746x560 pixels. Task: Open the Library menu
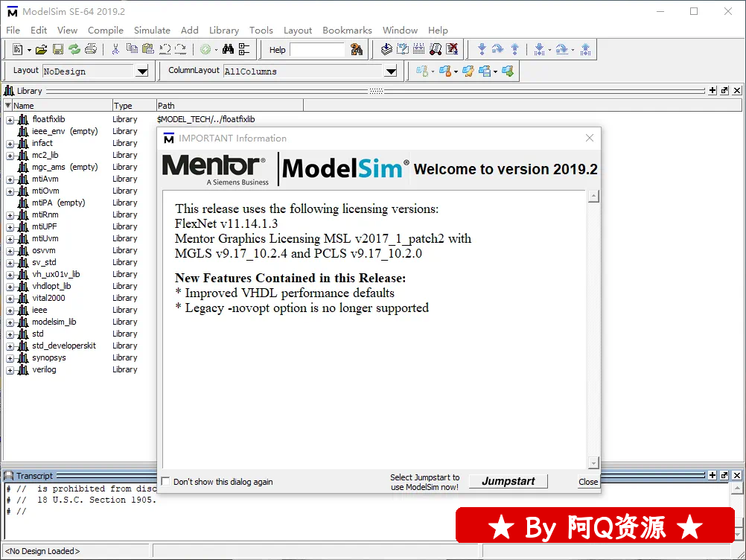pos(223,30)
